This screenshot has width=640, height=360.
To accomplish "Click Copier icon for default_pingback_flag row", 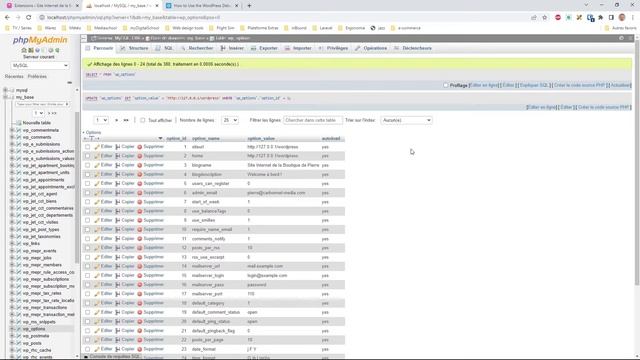I will click(118, 331).
